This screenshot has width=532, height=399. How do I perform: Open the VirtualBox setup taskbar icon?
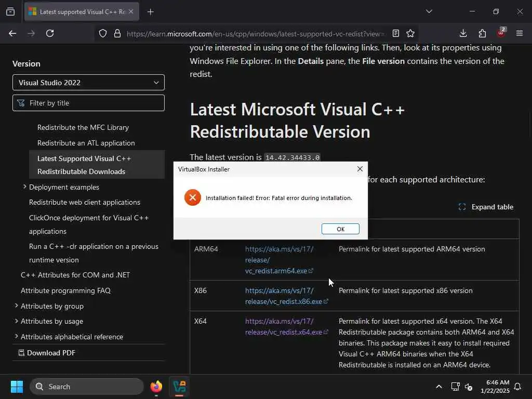pyautogui.click(x=179, y=387)
